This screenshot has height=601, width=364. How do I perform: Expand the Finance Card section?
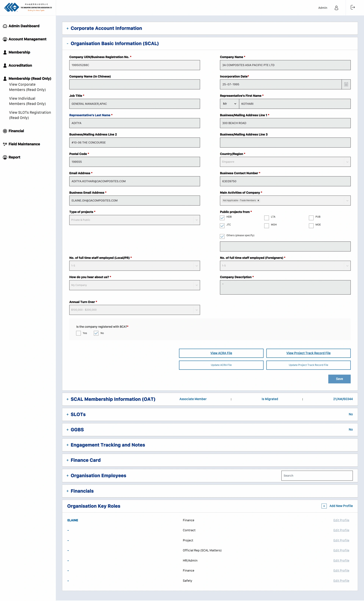(x=85, y=460)
